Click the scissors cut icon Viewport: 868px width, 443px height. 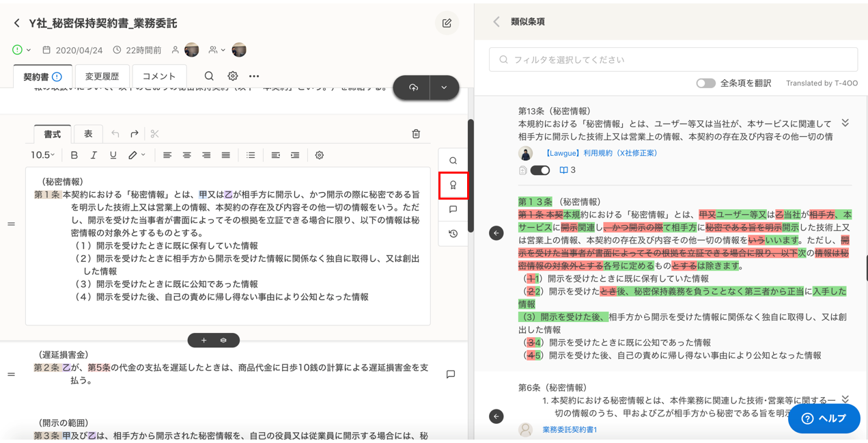[x=154, y=134]
